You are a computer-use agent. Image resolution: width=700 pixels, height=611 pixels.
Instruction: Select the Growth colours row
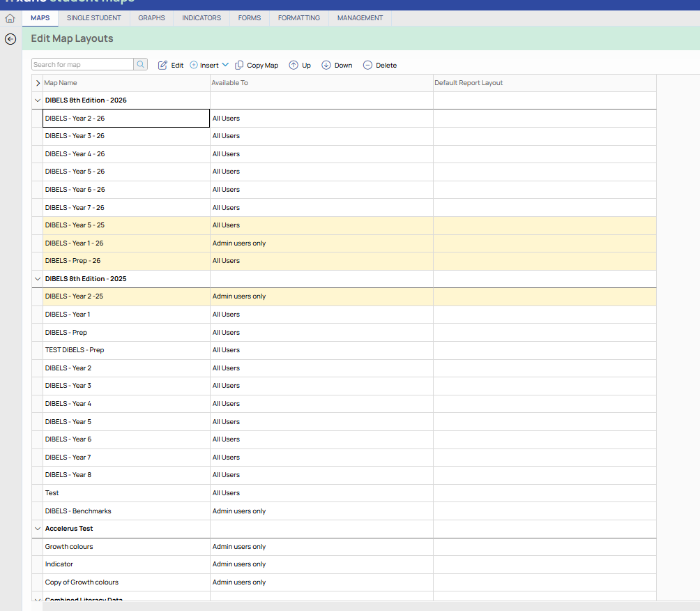coord(344,547)
